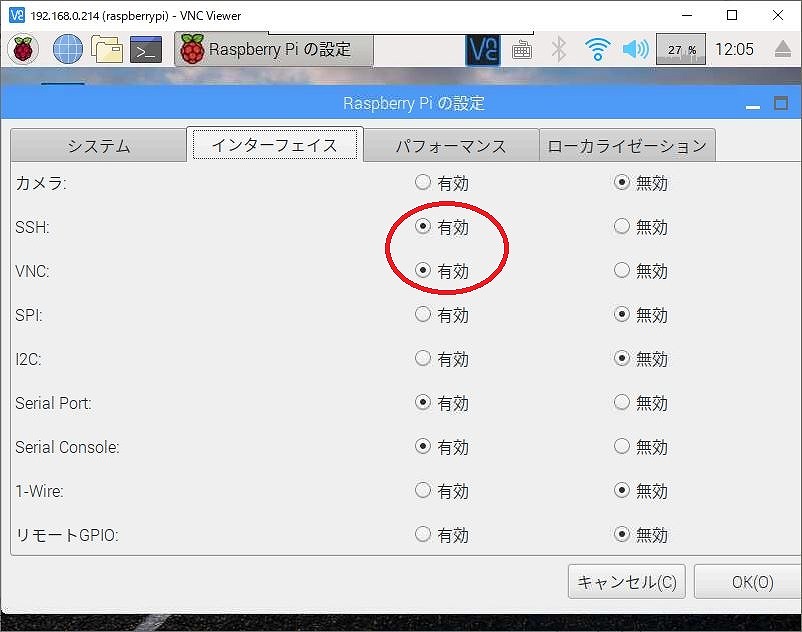Click the Serial Console: label

[x=67, y=447]
